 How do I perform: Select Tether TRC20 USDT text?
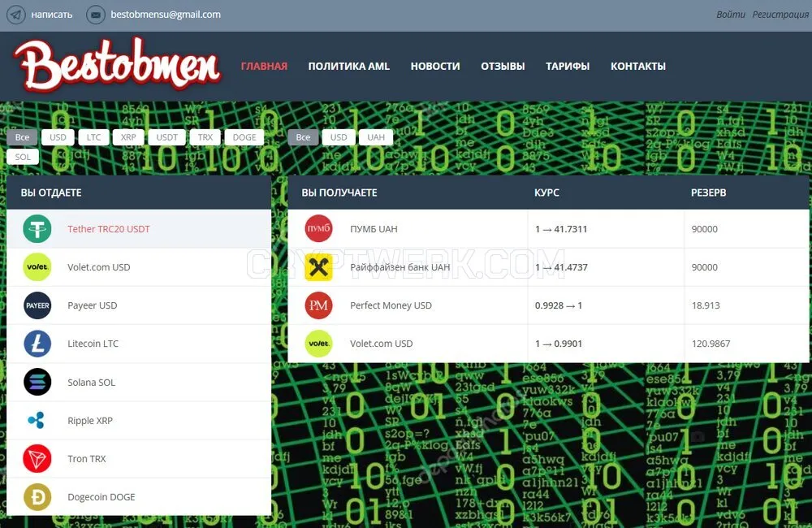(108, 229)
